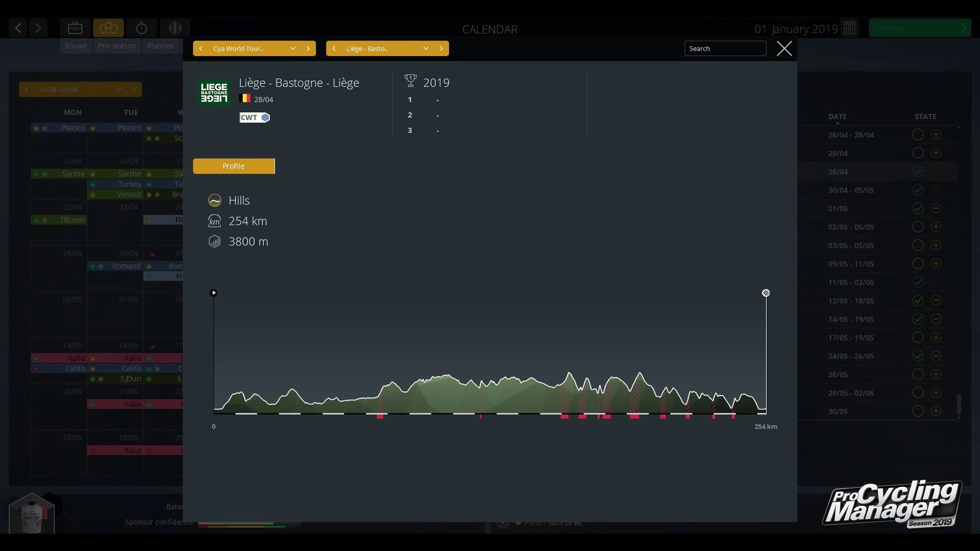980x551 pixels.
Task: Toggle checked state for 12/05 - 18/05 race
Action: [918, 300]
